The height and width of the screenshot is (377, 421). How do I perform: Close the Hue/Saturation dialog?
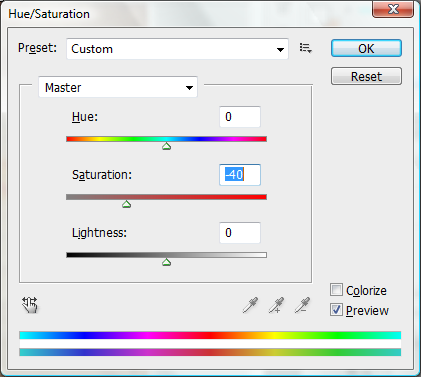coord(393,9)
